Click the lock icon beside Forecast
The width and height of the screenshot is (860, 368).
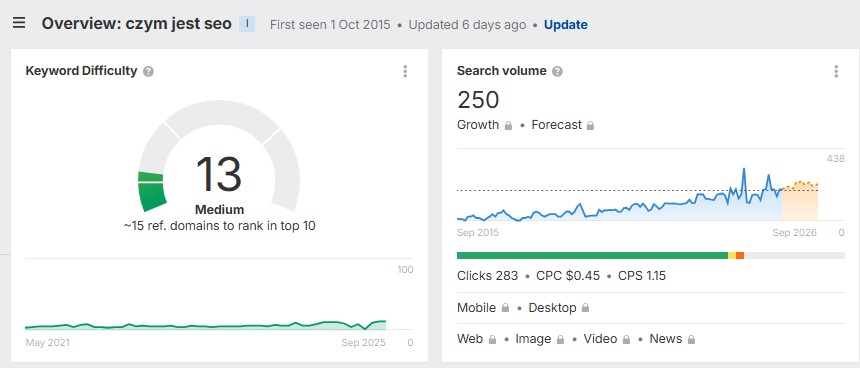[x=590, y=126]
